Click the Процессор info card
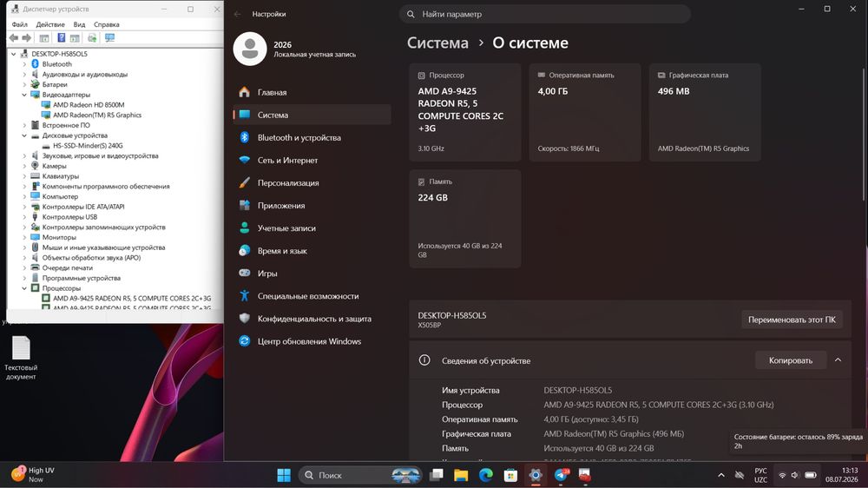The height and width of the screenshot is (488, 868). tap(465, 112)
